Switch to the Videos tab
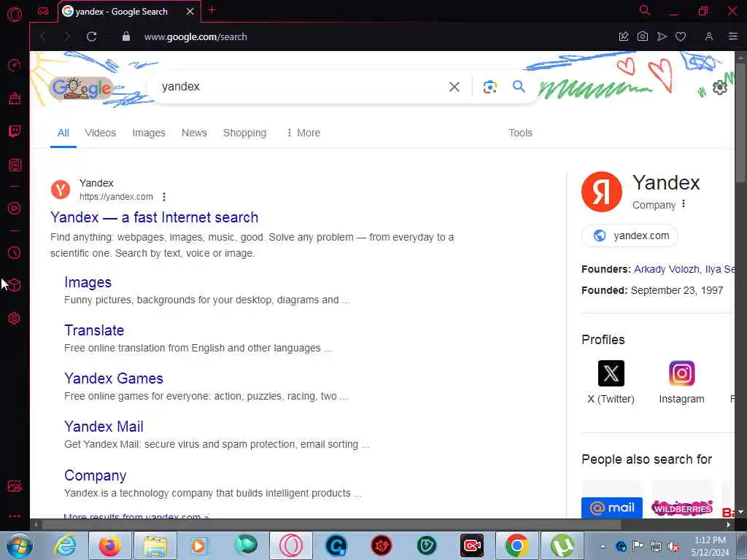The width and height of the screenshot is (747, 560). tap(101, 133)
